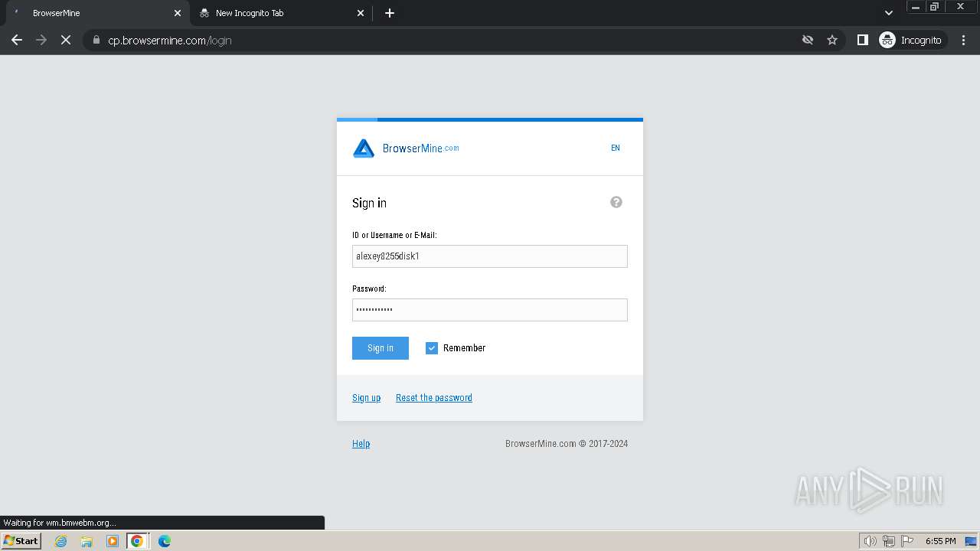Screen dimensions: 980x551
Task: Click the Sign in button
Action: click(x=381, y=348)
